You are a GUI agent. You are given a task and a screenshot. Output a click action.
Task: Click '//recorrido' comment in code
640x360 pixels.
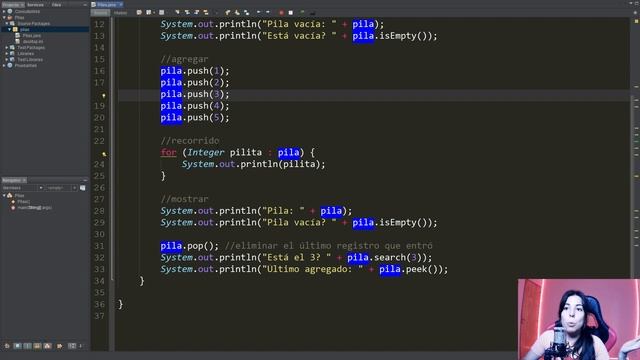coord(190,141)
